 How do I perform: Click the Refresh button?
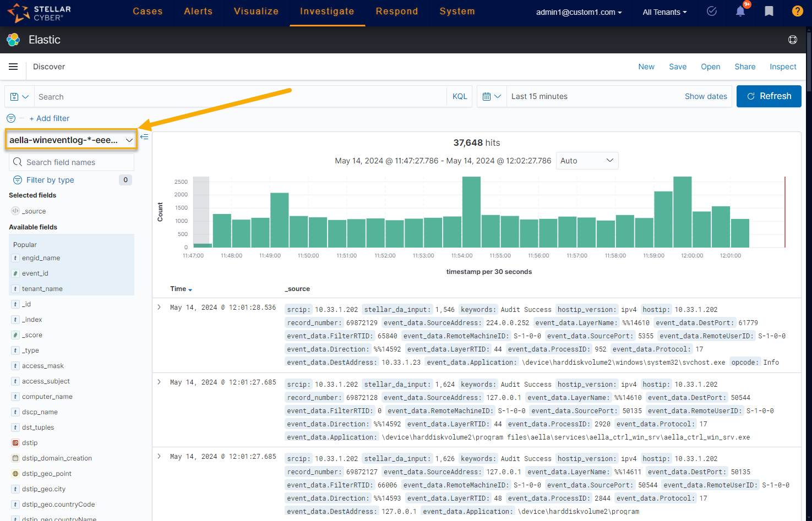pos(769,96)
